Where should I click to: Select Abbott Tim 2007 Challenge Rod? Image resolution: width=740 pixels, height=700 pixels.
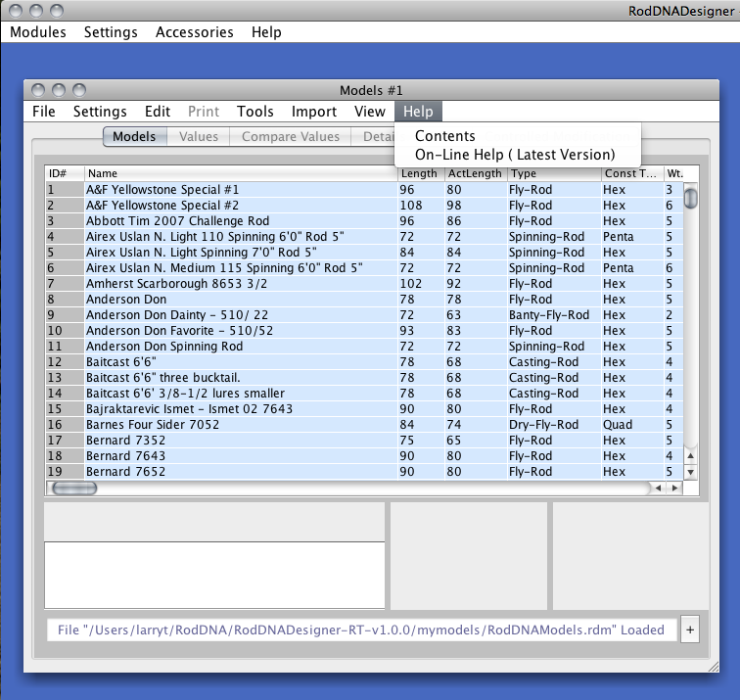[364, 221]
